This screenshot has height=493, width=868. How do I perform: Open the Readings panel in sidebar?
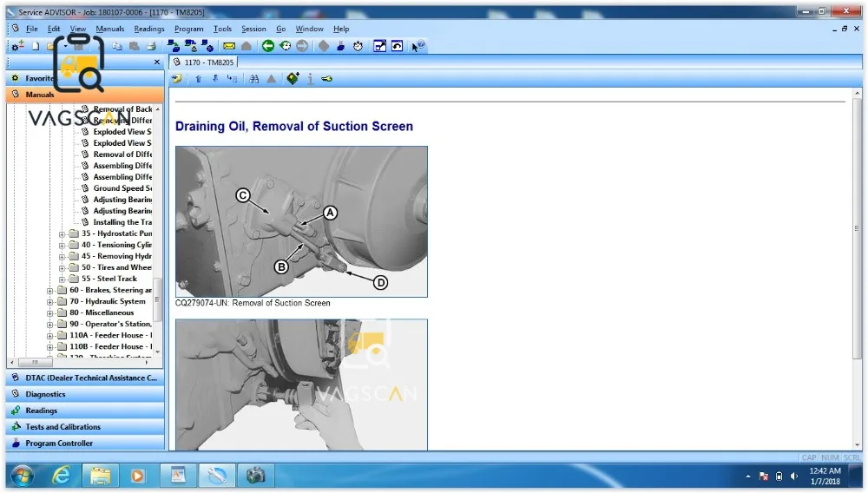pyautogui.click(x=85, y=411)
